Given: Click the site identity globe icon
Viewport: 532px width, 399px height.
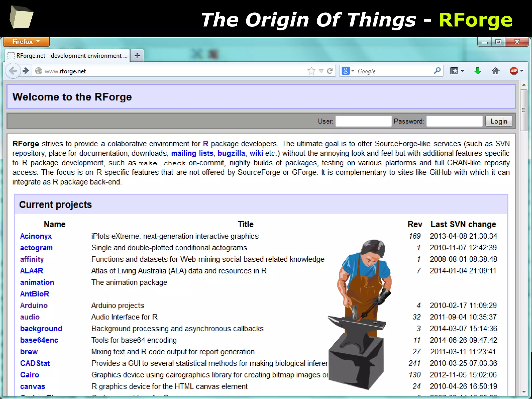Looking at the screenshot, I should pos(38,71).
